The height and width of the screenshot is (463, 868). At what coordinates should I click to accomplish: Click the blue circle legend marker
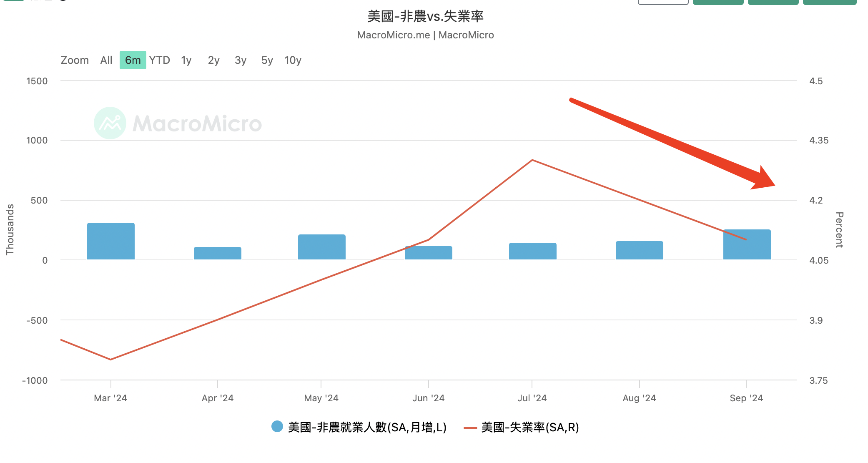277,426
